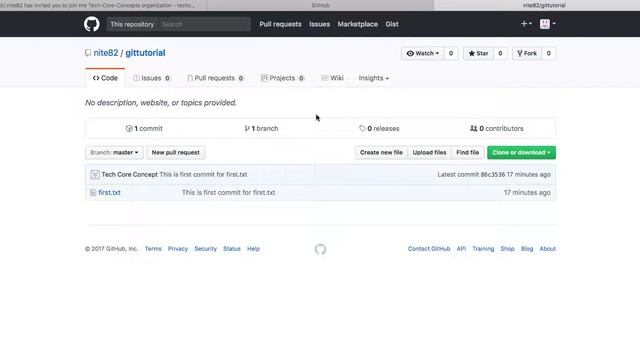Screen dimensions: 640x360
Task: Switch to repository Pull requests tab
Action: [x=216, y=78]
